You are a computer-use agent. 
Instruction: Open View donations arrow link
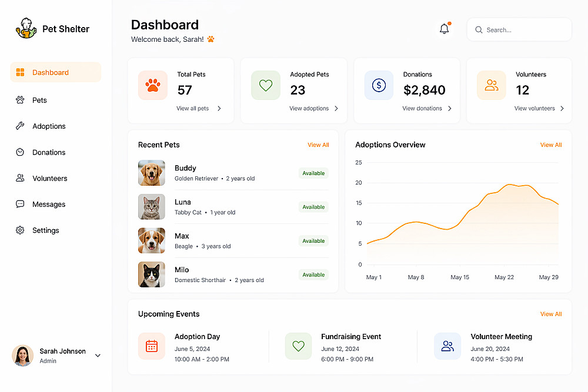click(427, 108)
